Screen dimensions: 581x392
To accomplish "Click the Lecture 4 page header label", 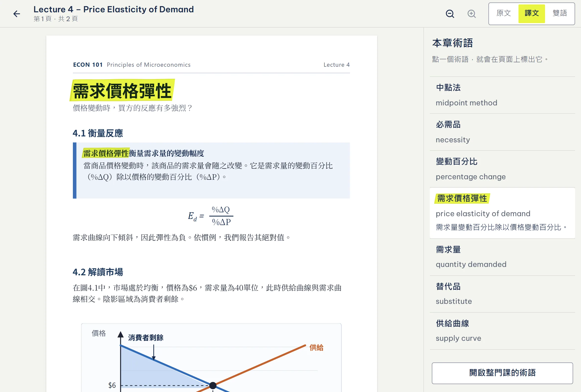I will point(337,65).
